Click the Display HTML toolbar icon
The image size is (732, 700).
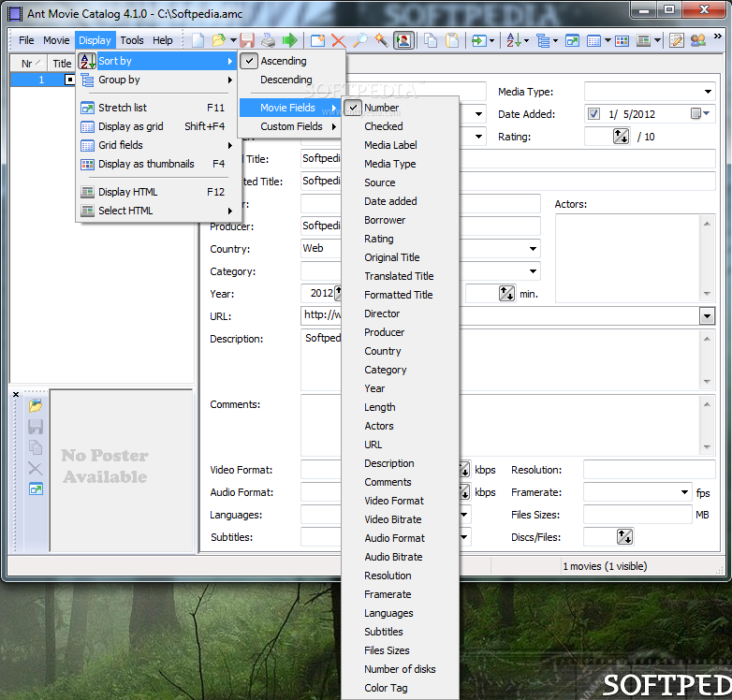coord(644,40)
